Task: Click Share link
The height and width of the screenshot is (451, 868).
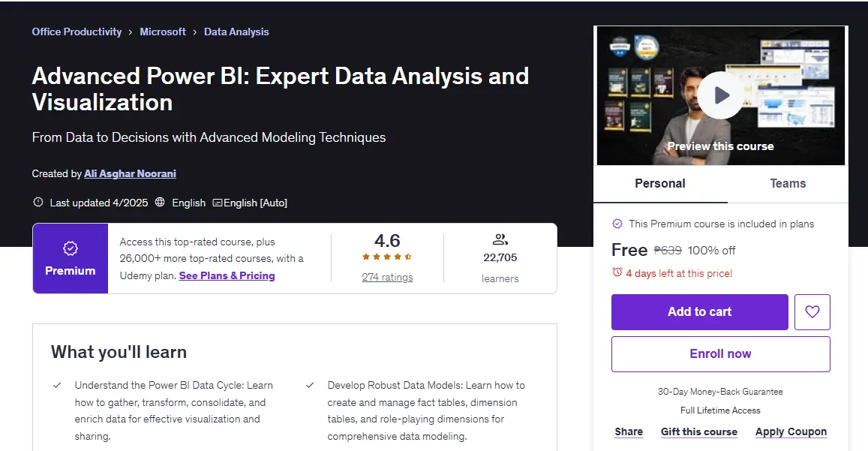Action: coord(629,431)
